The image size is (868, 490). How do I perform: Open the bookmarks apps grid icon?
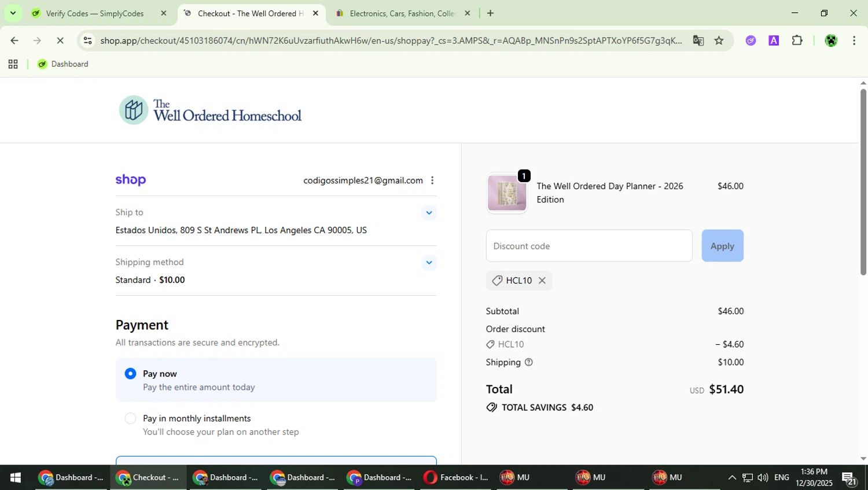pos(13,64)
